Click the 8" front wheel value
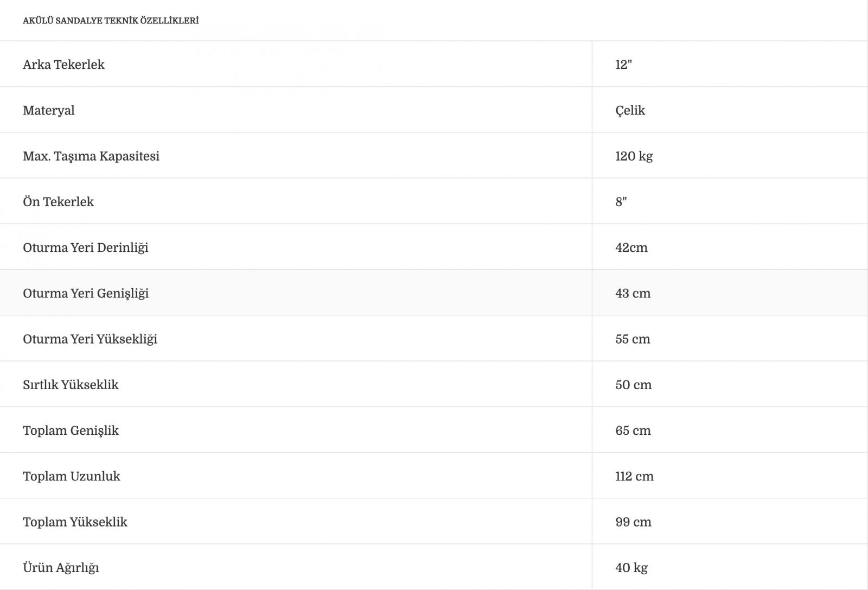Image resolution: width=868 pixels, height=590 pixels. (x=621, y=201)
